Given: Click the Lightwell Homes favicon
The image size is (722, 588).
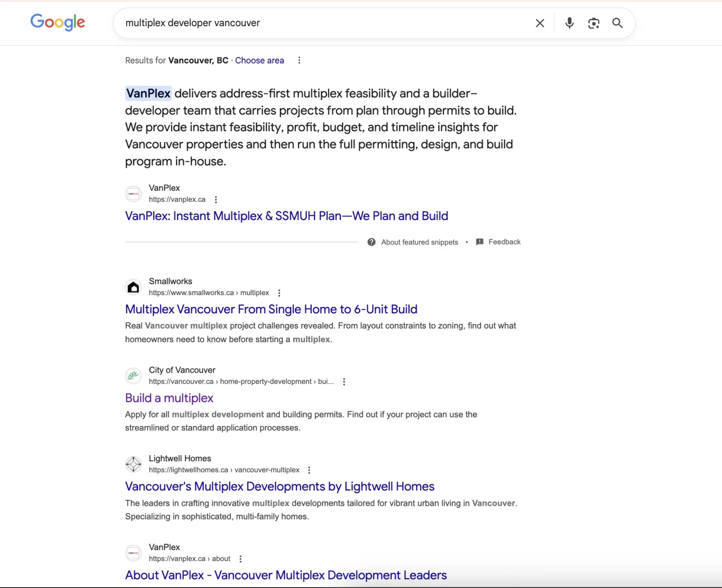Looking at the screenshot, I should pos(133,464).
